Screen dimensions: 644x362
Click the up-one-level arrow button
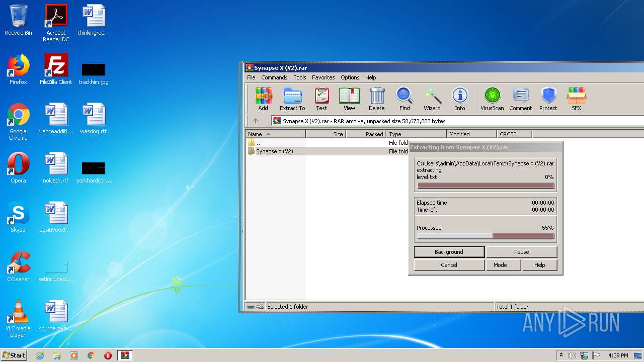point(256,121)
